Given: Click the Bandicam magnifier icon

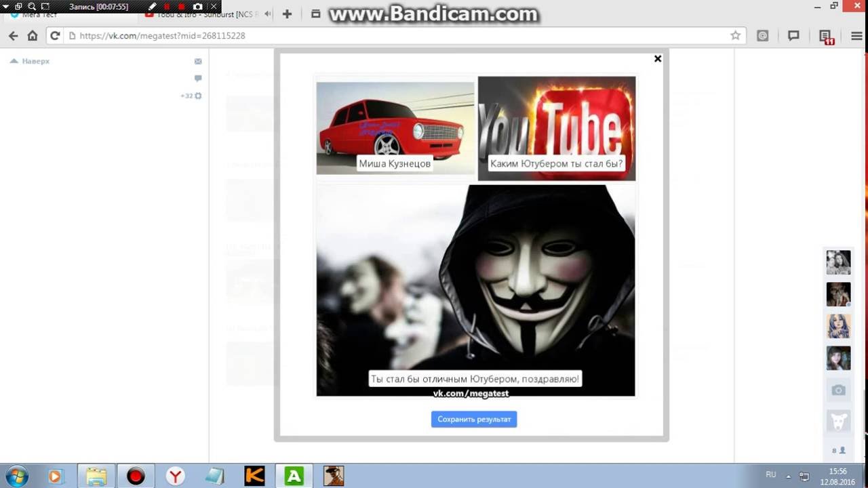Looking at the screenshot, I should pyautogui.click(x=31, y=6).
